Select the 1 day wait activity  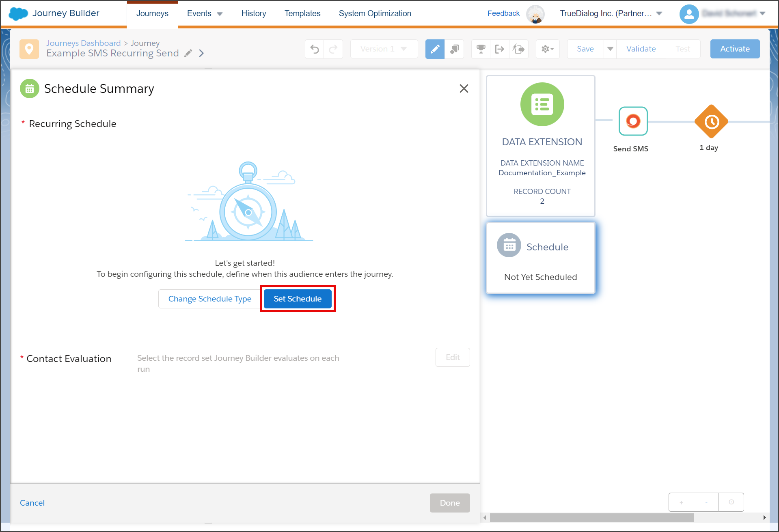(711, 121)
